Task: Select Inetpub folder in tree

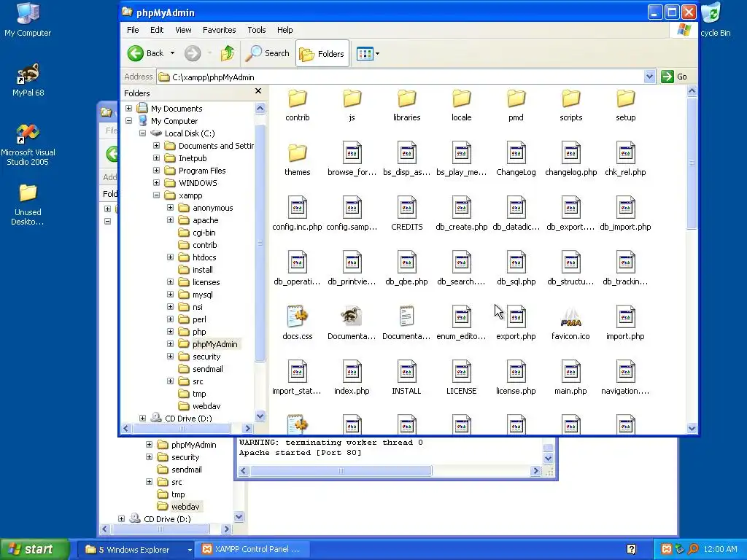Action: [x=193, y=158]
